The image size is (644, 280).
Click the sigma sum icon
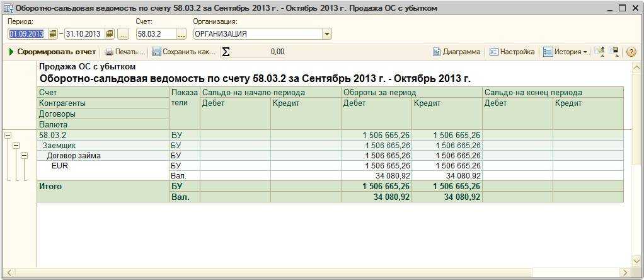(x=226, y=52)
